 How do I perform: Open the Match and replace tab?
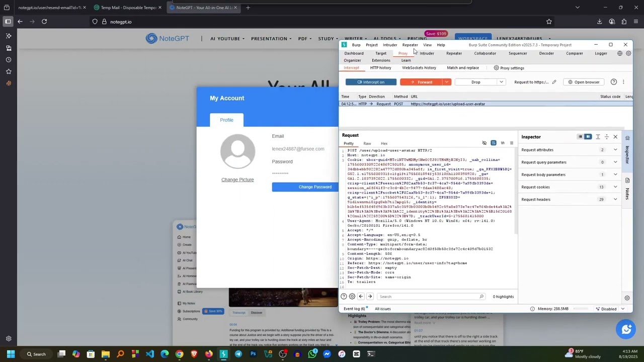[x=462, y=68]
